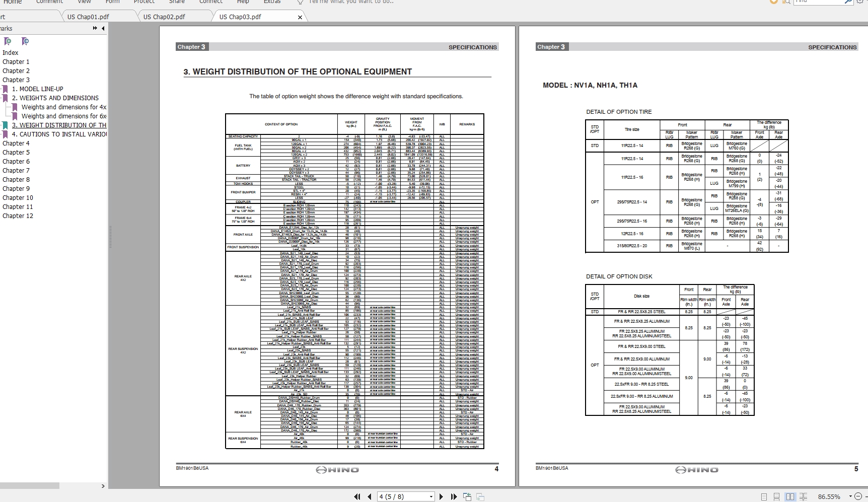Viewport: 868px width, 502px height.
Task: Open the Chapter 10 bookmark
Action: tap(18, 198)
